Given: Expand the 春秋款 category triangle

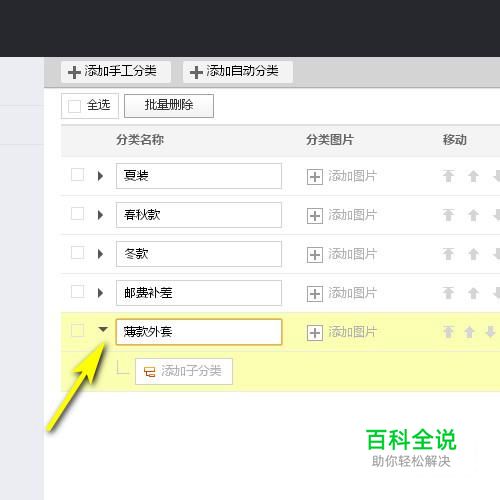Looking at the screenshot, I should point(100,215).
